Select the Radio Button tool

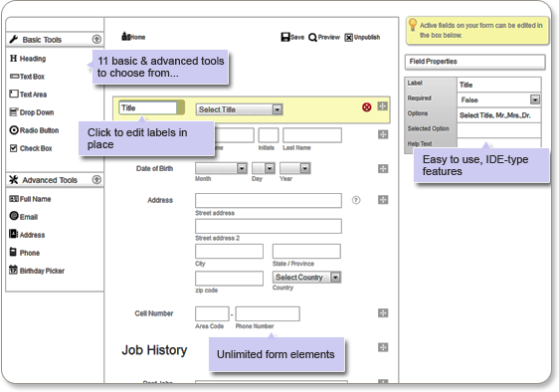(34, 130)
